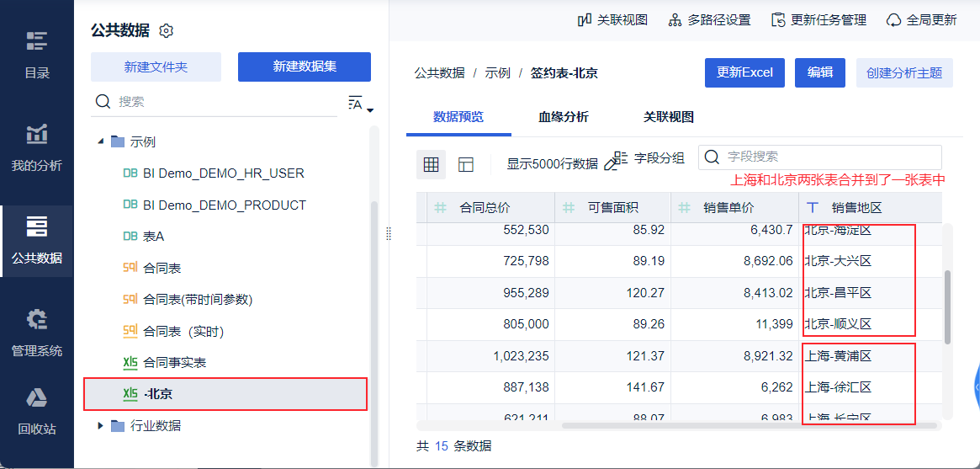Focus the 字段搜索 input
This screenshot has height=469, width=980.
(x=820, y=157)
